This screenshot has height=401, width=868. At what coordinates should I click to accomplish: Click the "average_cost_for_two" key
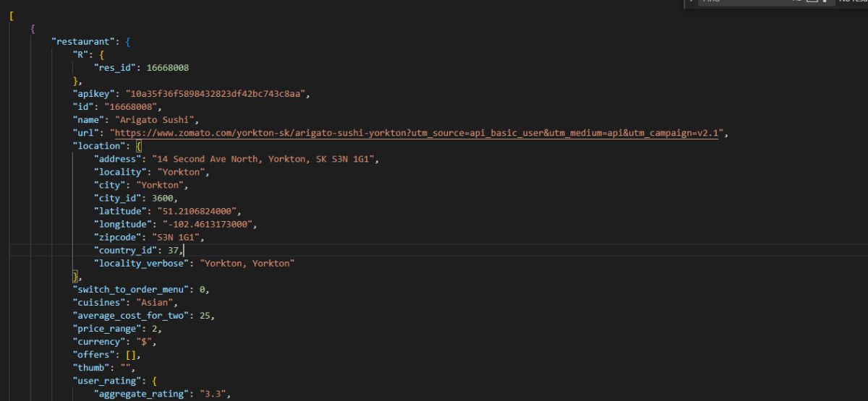[130, 315]
